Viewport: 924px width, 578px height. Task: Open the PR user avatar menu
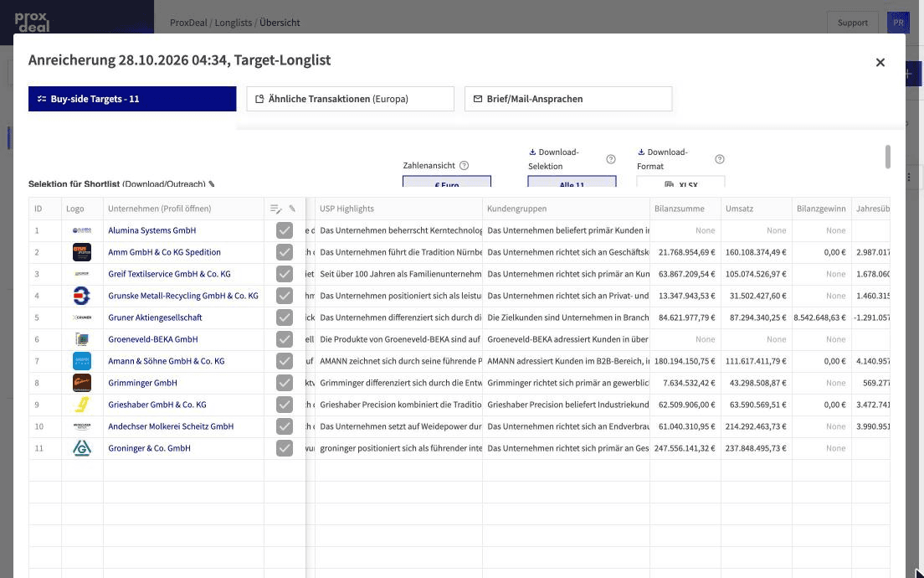click(898, 23)
